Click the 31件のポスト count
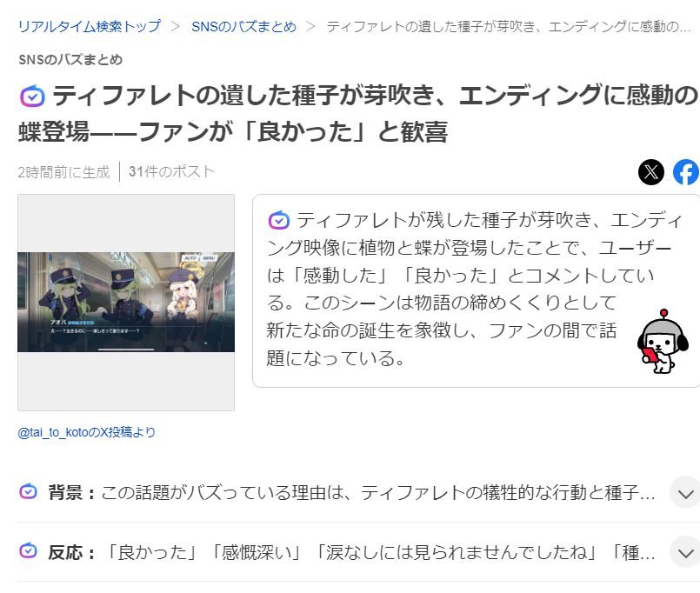Screen dimensions: 700x593 pos(171,171)
